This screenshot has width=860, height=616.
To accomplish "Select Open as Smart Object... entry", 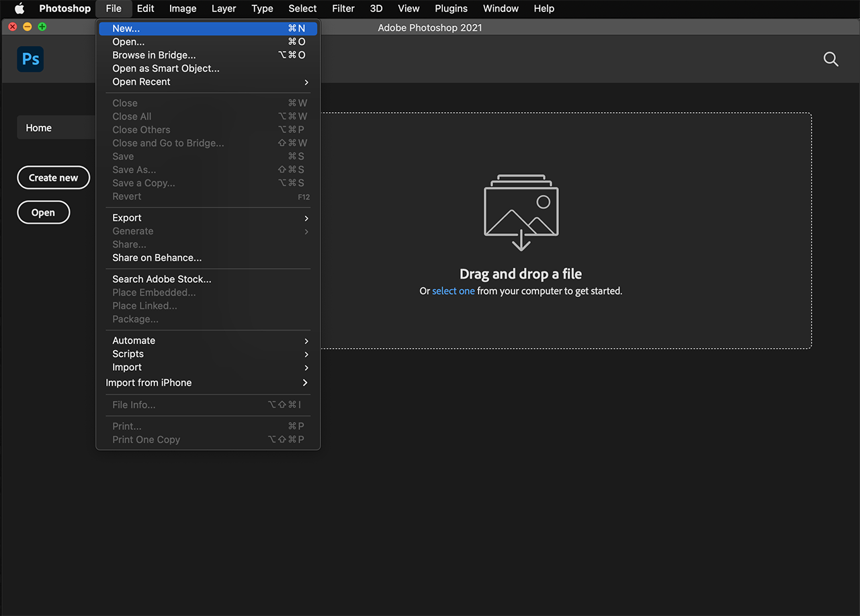I will click(x=208, y=69).
